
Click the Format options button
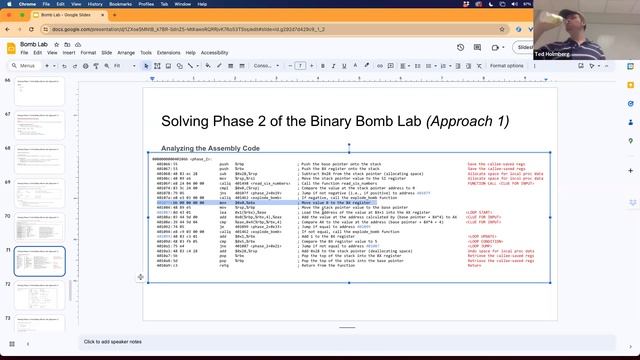tap(507, 66)
